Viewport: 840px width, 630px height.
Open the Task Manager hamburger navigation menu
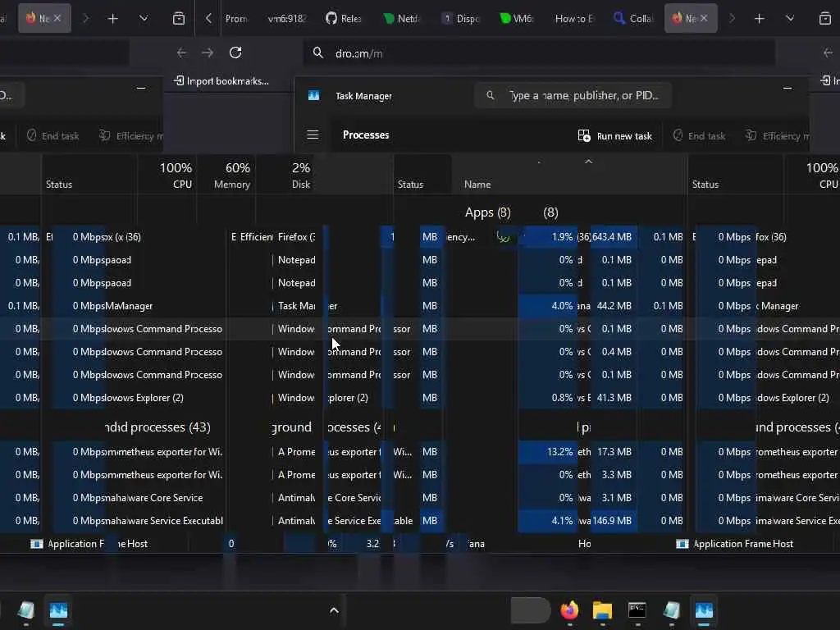point(313,135)
